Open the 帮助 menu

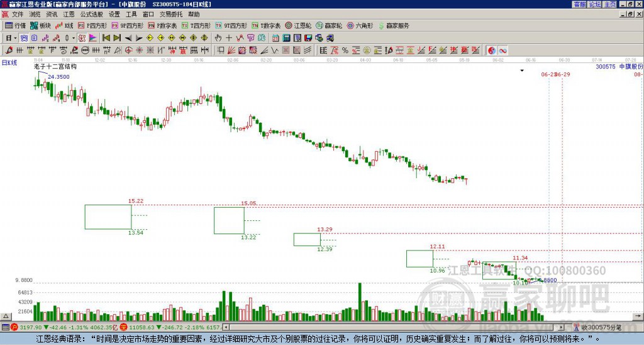194,14
